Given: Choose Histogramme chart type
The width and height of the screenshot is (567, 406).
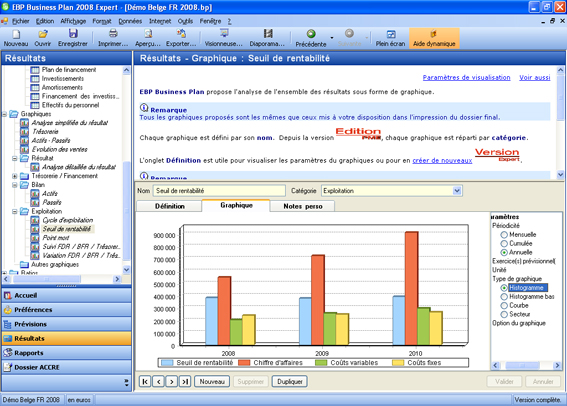Looking at the screenshot, I should click(504, 288).
